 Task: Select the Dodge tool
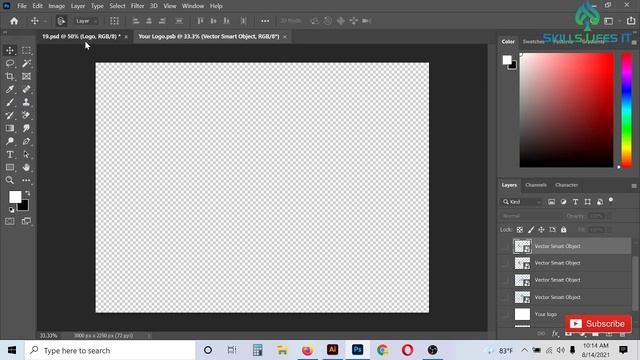10,141
